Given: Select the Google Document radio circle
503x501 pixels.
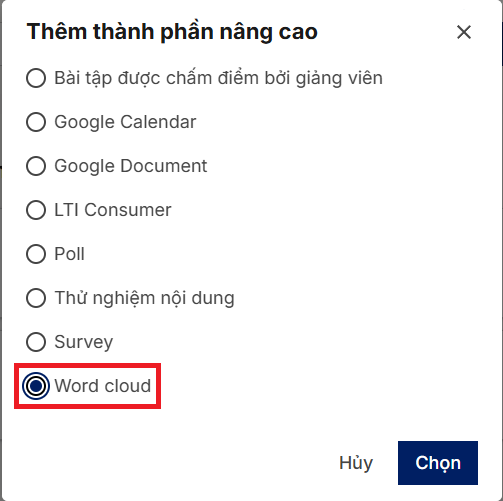Looking at the screenshot, I should (x=36, y=166).
